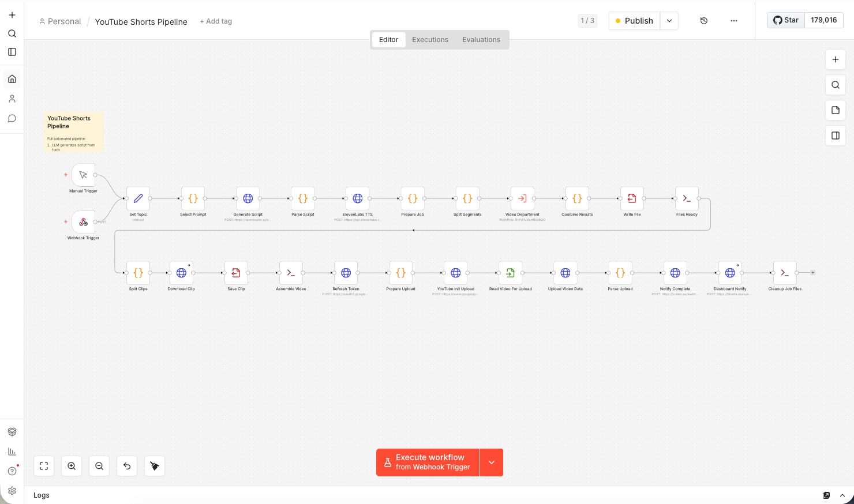The height and width of the screenshot is (504, 854).
Task: Click the Webhook Trigger node
Action: [83, 221]
